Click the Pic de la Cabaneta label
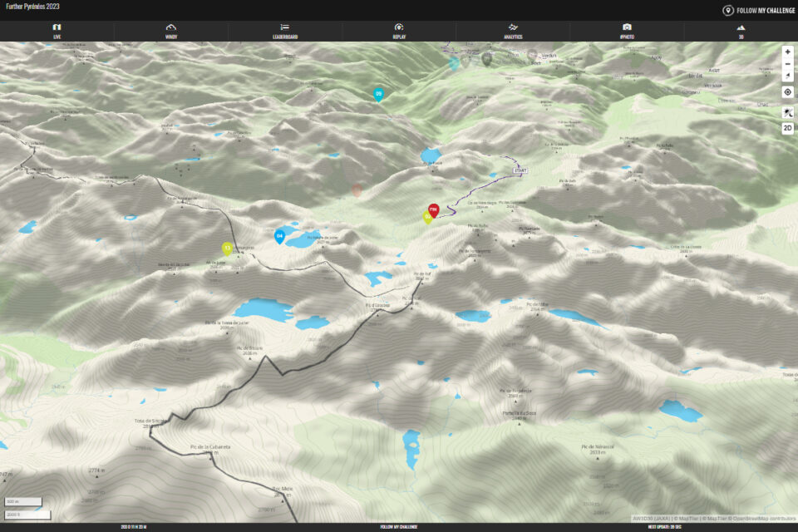 click(210, 447)
